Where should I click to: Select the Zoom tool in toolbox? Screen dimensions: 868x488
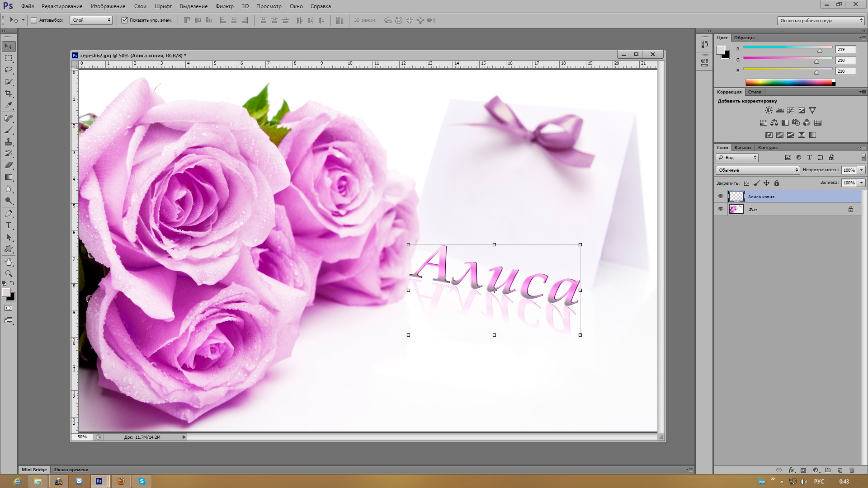9,274
